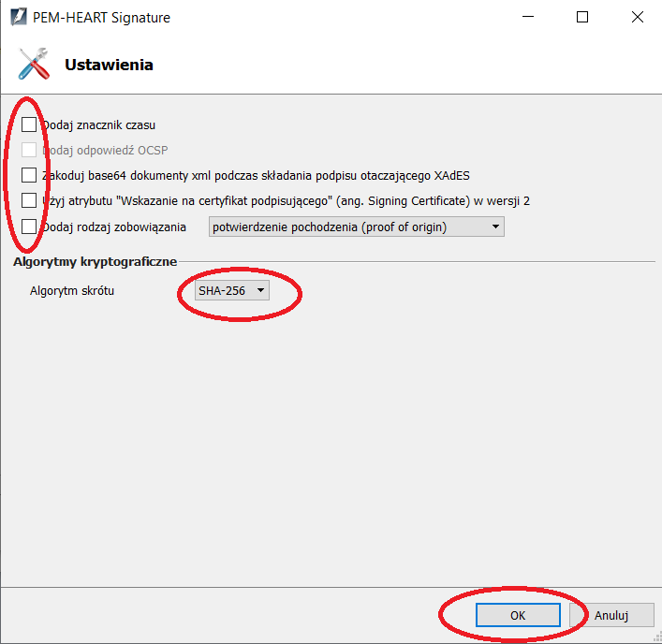This screenshot has height=644, width=662.
Task: Check the Signing Certificate w wersji 2 option
Action: pyautogui.click(x=29, y=200)
